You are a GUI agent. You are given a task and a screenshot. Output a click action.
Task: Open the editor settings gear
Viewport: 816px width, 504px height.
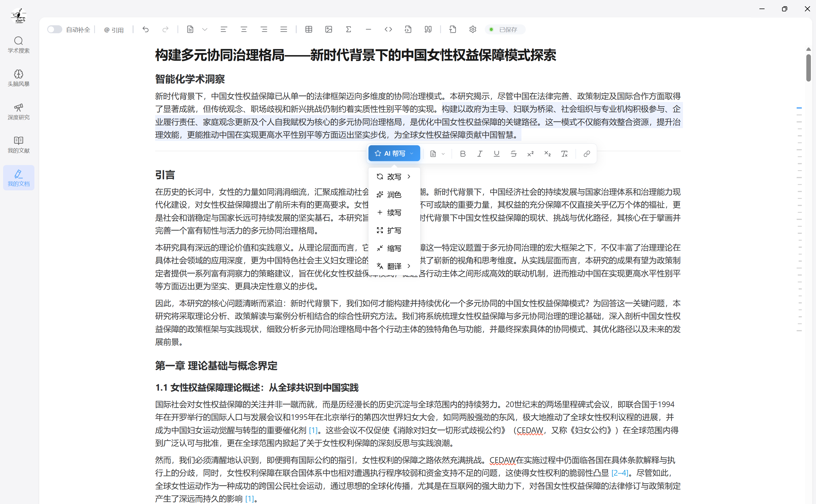(x=473, y=29)
